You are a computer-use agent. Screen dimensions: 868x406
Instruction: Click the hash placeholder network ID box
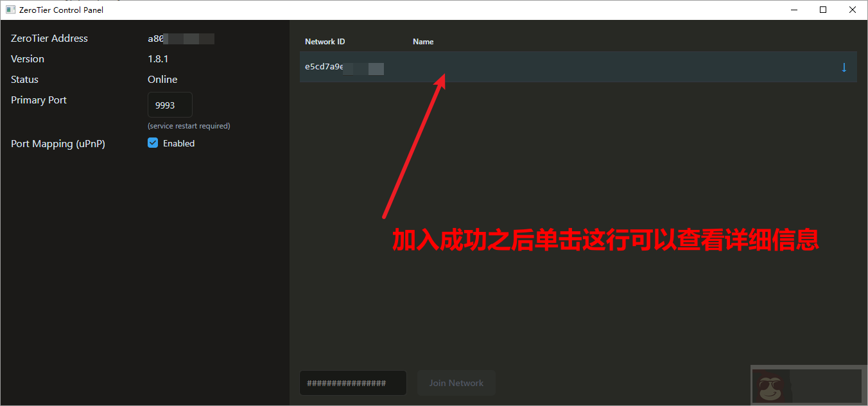tap(352, 382)
